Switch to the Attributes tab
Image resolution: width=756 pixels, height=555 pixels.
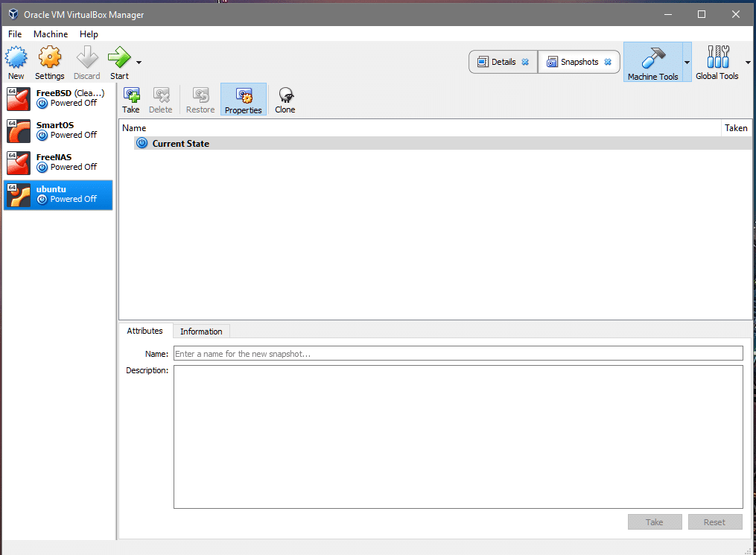point(145,331)
